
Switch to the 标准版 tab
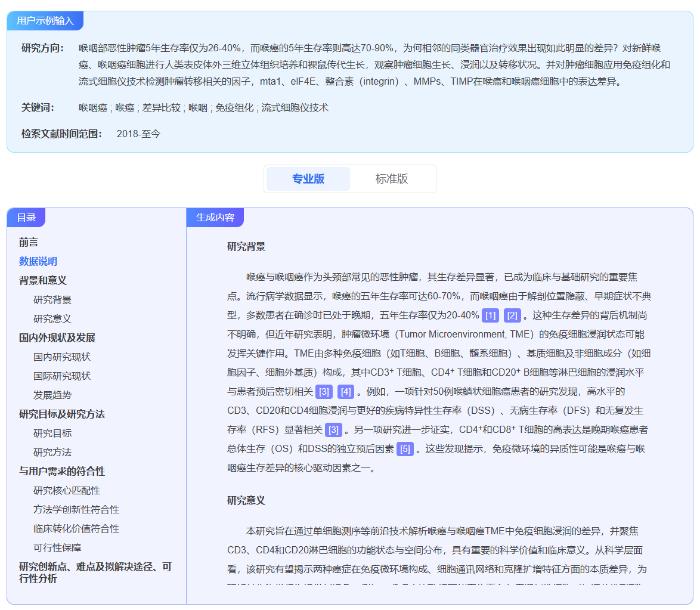(392, 179)
